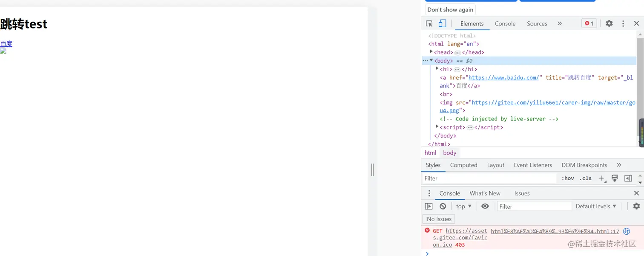Clear the console icon

click(x=443, y=206)
